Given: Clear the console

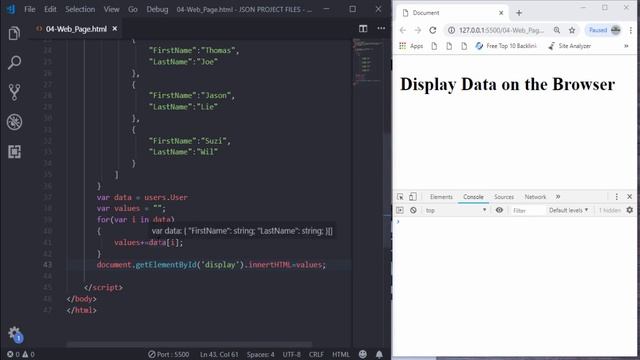Looking at the screenshot, I should coord(413,210).
